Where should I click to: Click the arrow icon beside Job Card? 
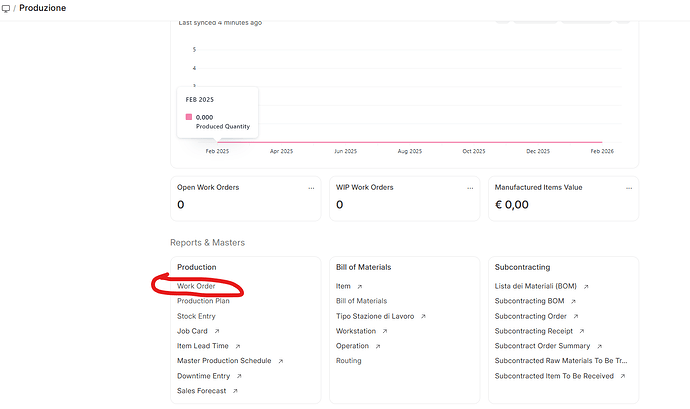click(x=216, y=331)
